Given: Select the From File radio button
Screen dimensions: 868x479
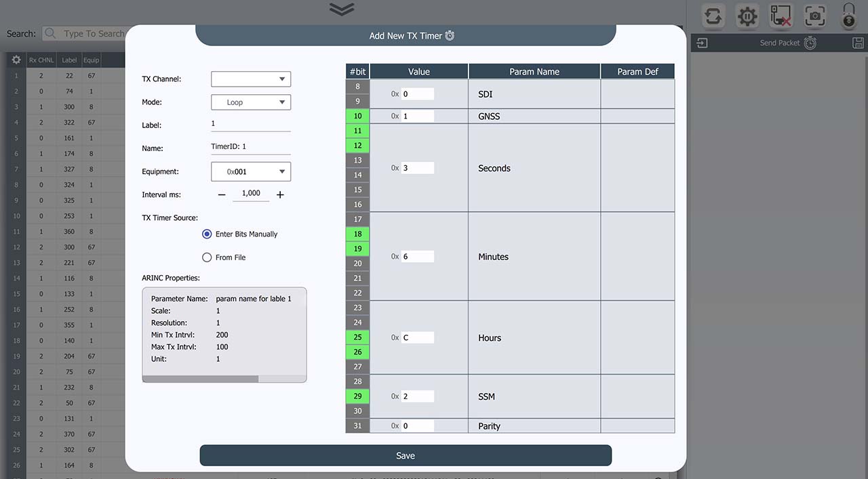Looking at the screenshot, I should tap(208, 257).
